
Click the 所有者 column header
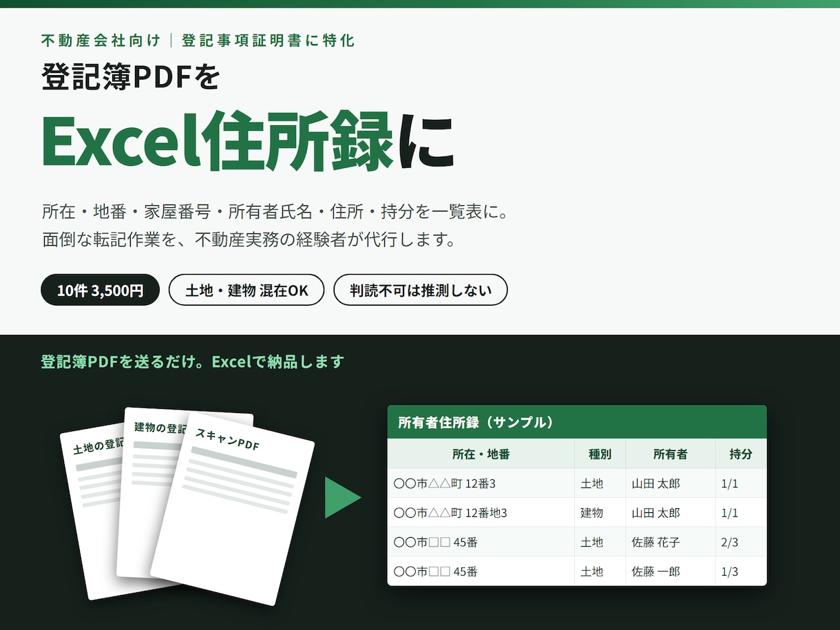click(x=670, y=454)
